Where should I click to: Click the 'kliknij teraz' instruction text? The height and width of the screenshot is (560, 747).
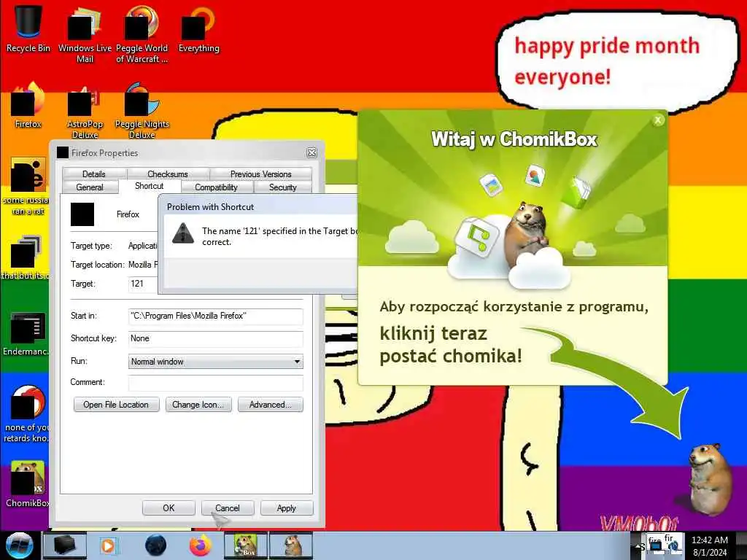coord(433,333)
